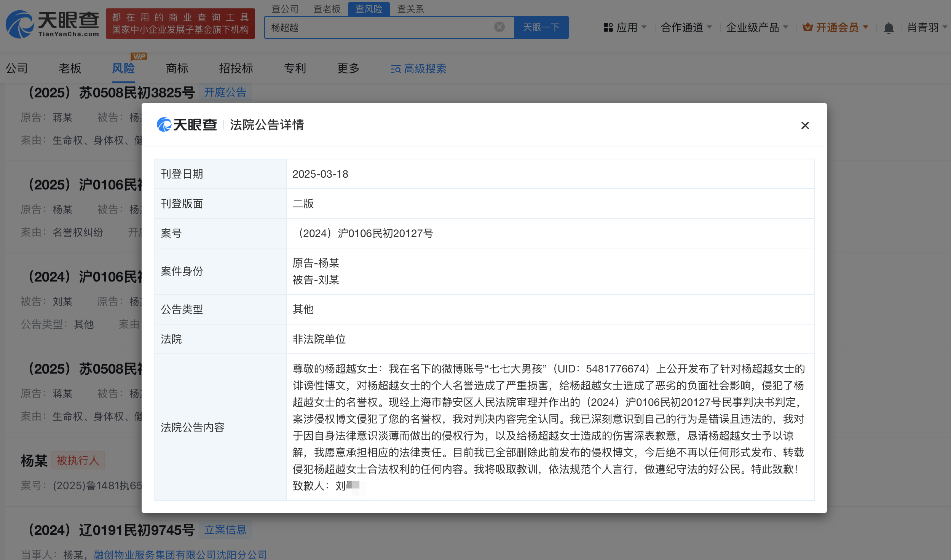Click the 开通会员 crown icon
The image size is (951, 560).
pyautogui.click(x=807, y=27)
